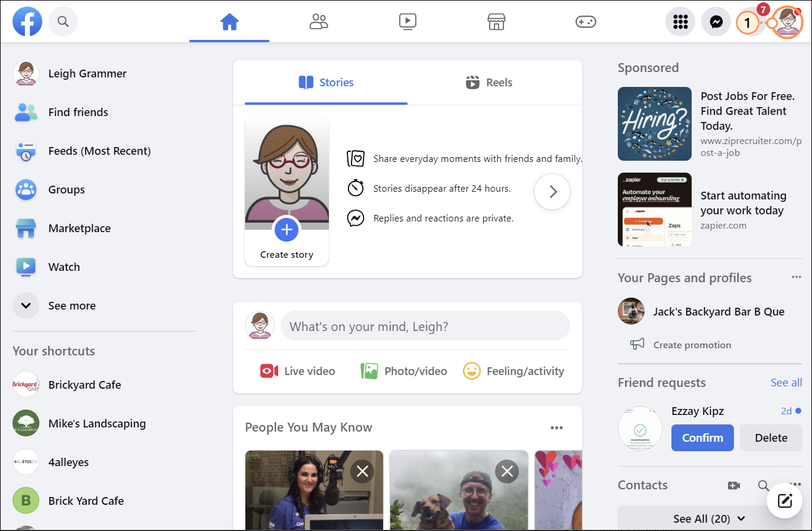812x531 pixels.
Task: Open Ezzay Kipz profile picture
Action: [640, 429]
